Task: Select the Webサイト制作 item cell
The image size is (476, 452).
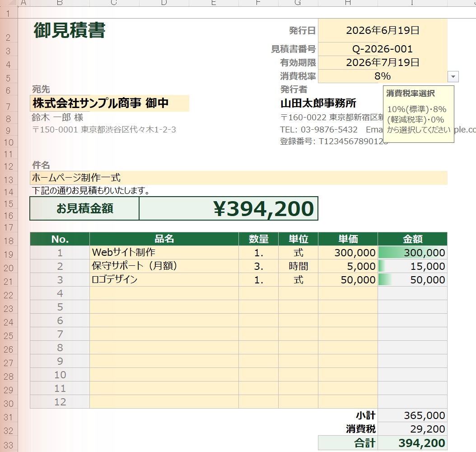Action: [x=164, y=252]
